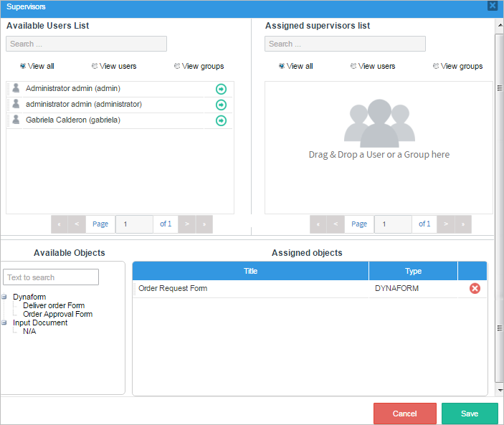
Task: Click the red Cancel button
Action: click(404, 414)
